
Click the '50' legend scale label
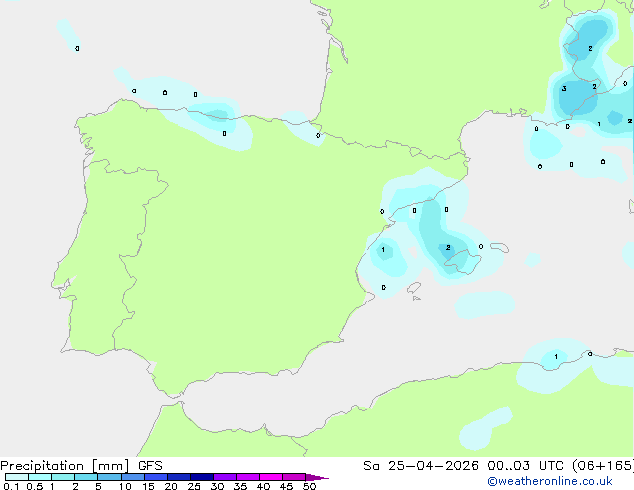tap(309, 486)
